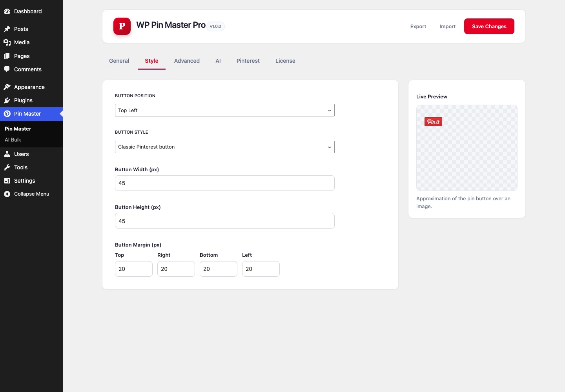Click the Plugins plug icon
The width and height of the screenshot is (565, 392).
(x=7, y=100)
